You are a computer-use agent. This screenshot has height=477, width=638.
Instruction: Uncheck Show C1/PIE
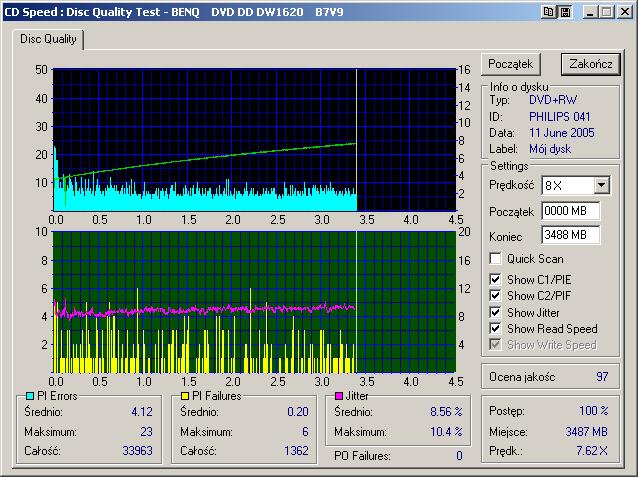(x=495, y=280)
